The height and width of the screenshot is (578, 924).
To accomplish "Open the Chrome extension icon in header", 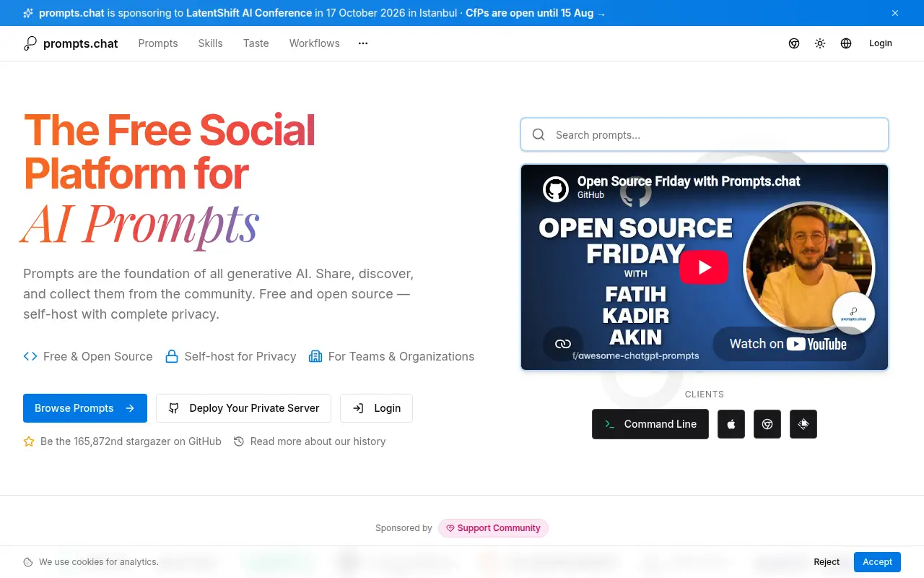I will 794,43.
